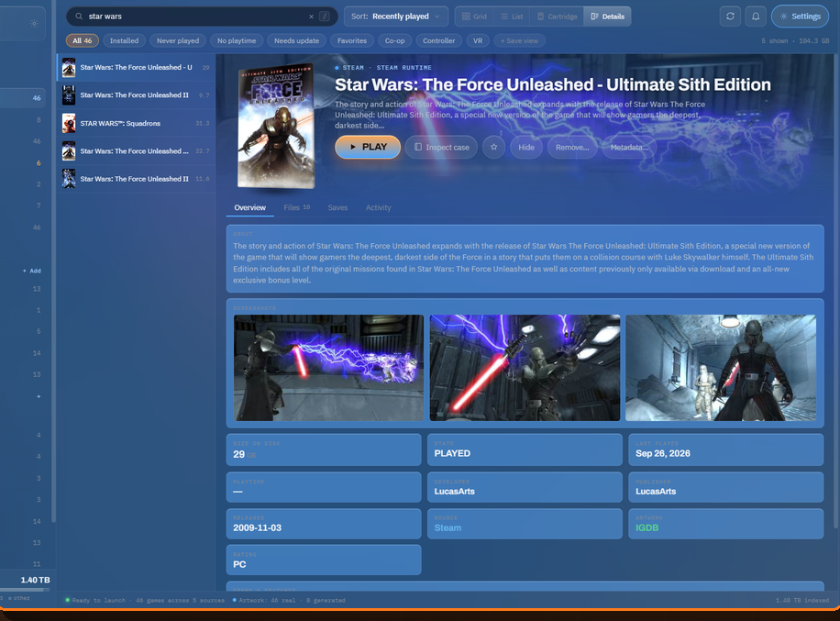The height and width of the screenshot is (621, 840).
Task: Click the Sep 26, 2026 last played value
Action: (663, 453)
